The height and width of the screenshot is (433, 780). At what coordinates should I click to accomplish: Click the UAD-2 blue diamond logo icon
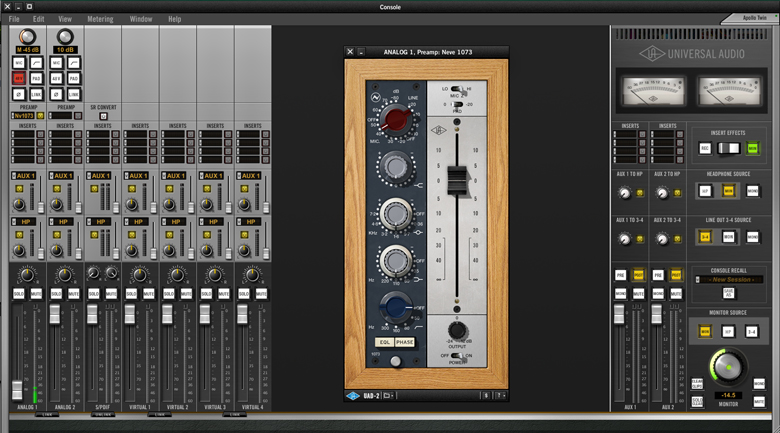(353, 396)
